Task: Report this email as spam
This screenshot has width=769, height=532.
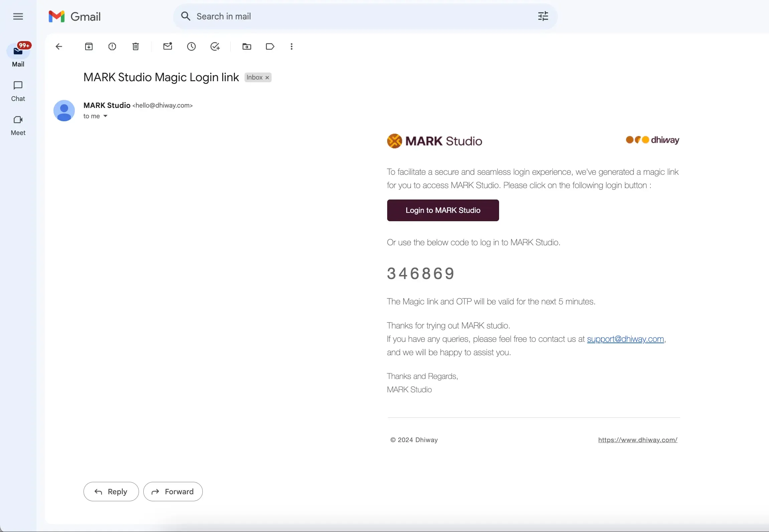Action: tap(112, 46)
